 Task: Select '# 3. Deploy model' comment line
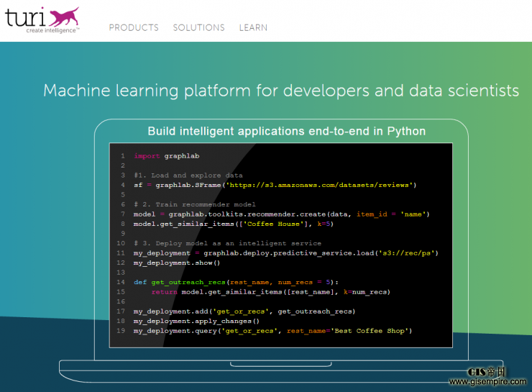pos(227,243)
